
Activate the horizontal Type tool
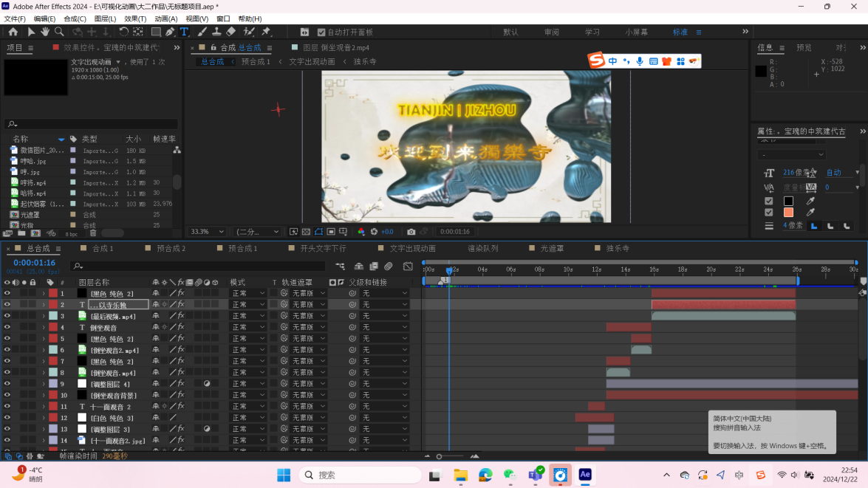point(184,32)
